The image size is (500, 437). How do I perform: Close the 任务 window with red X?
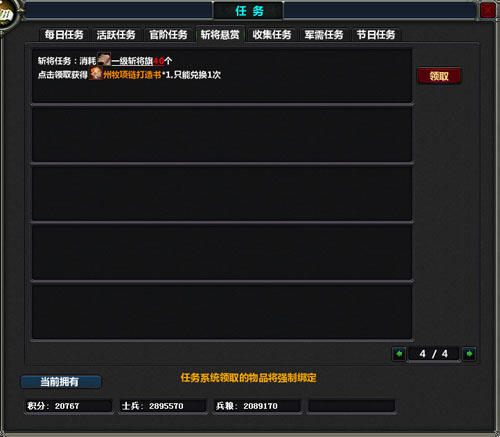[488, 11]
